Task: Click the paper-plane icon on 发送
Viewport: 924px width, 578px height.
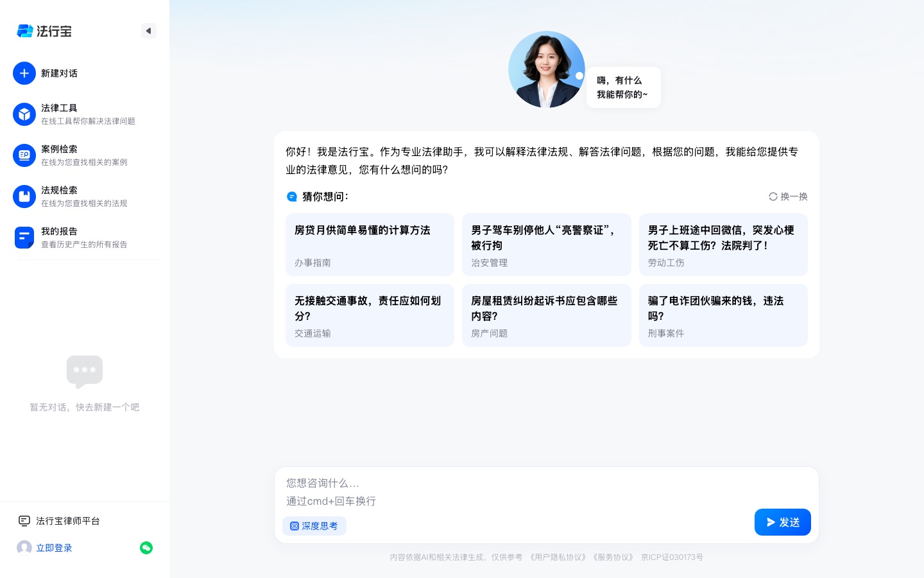Action: [x=771, y=522]
